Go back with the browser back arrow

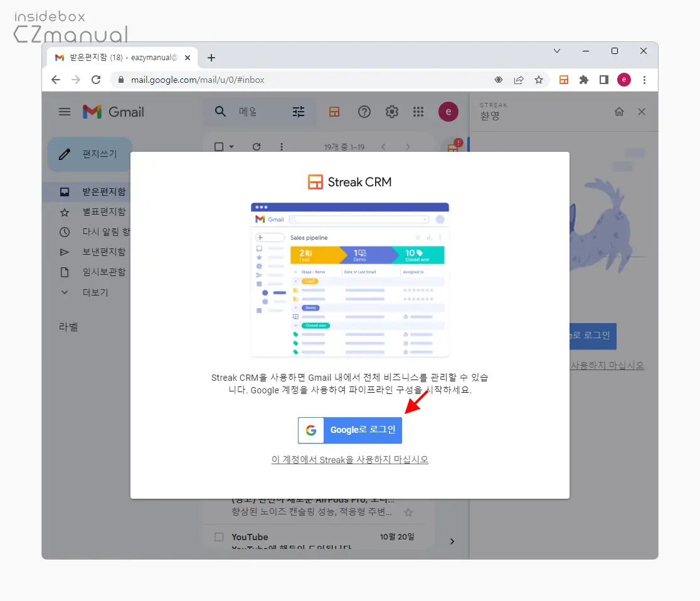pyautogui.click(x=56, y=80)
